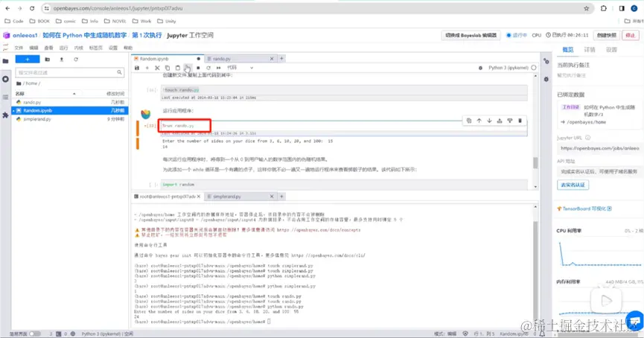The width and height of the screenshot is (644, 338).
Task: Upload files using the upload icon
Action: pyautogui.click(x=62, y=60)
